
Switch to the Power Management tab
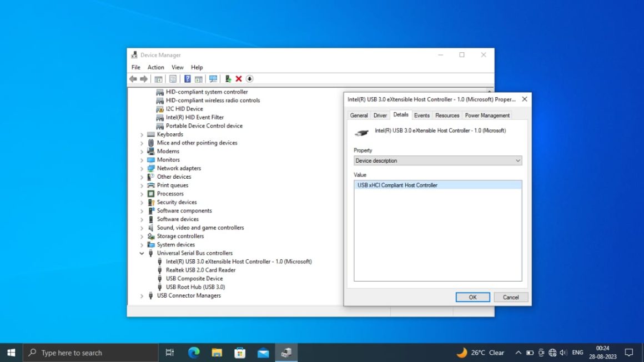coord(487,115)
